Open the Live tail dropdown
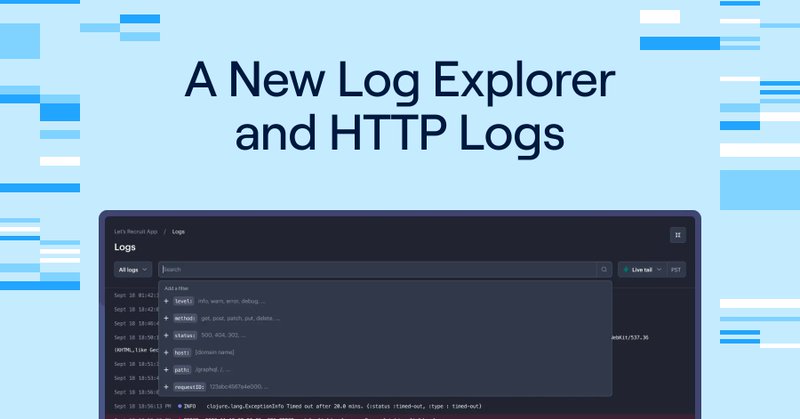 pyautogui.click(x=642, y=269)
